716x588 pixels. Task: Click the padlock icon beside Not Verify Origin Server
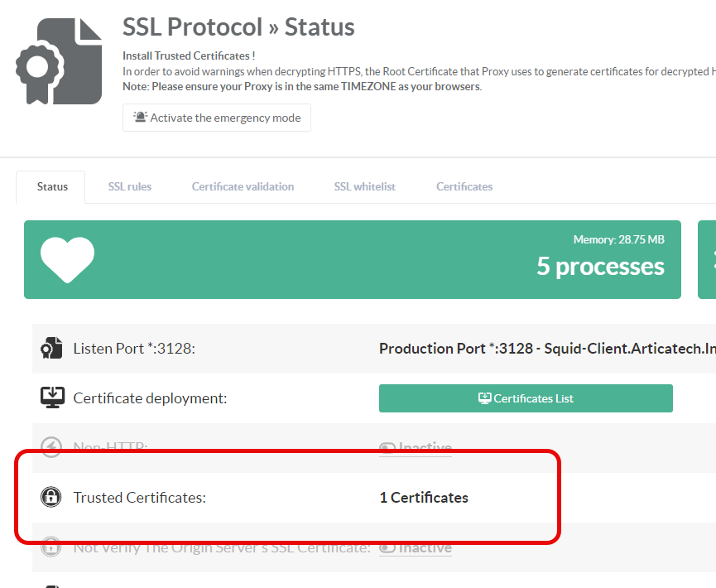coord(51,547)
